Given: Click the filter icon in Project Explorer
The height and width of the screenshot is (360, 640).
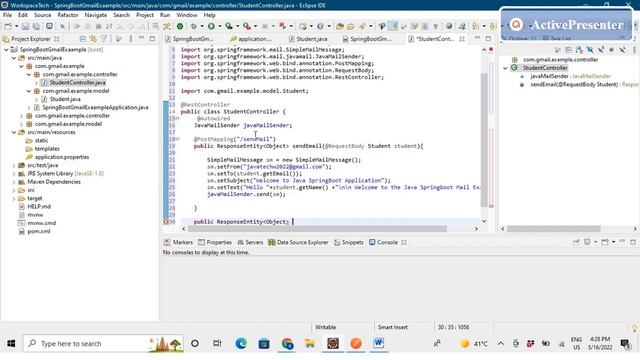Looking at the screenshot, I should point(104,39).
